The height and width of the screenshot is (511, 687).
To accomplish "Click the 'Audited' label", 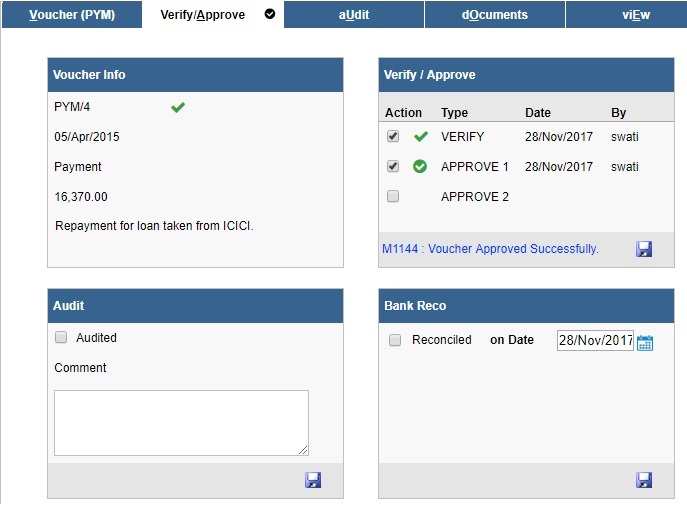I will pyautogui.click(x=96, y=338).
